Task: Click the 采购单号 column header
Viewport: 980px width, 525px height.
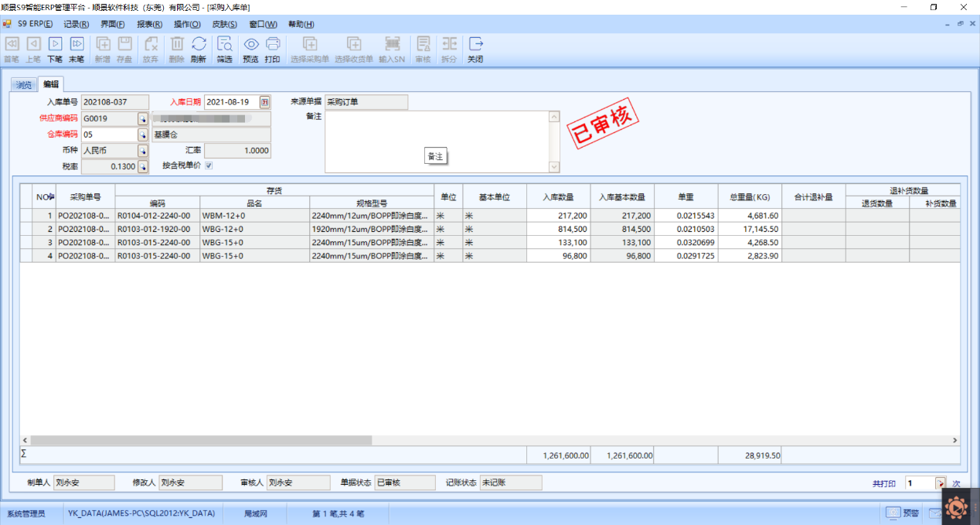Action: coord(84,196)
